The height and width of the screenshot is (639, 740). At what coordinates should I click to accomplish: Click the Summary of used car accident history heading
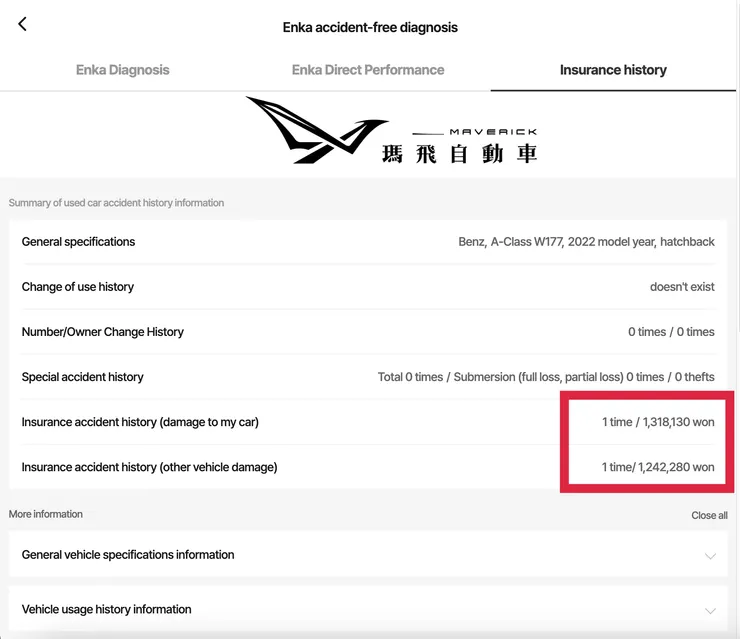(x=116, y=203)
